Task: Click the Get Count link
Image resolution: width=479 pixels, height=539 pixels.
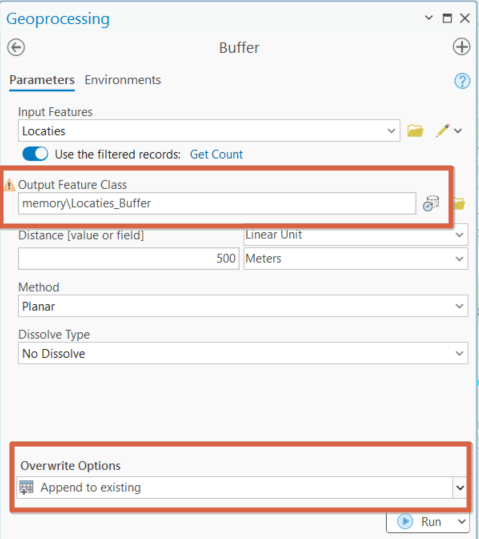Action: click(x=216, y=154)
